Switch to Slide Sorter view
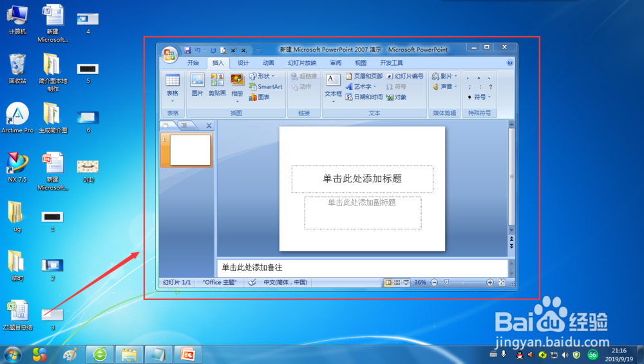This screenshot has width=644, height=364. 397,282
